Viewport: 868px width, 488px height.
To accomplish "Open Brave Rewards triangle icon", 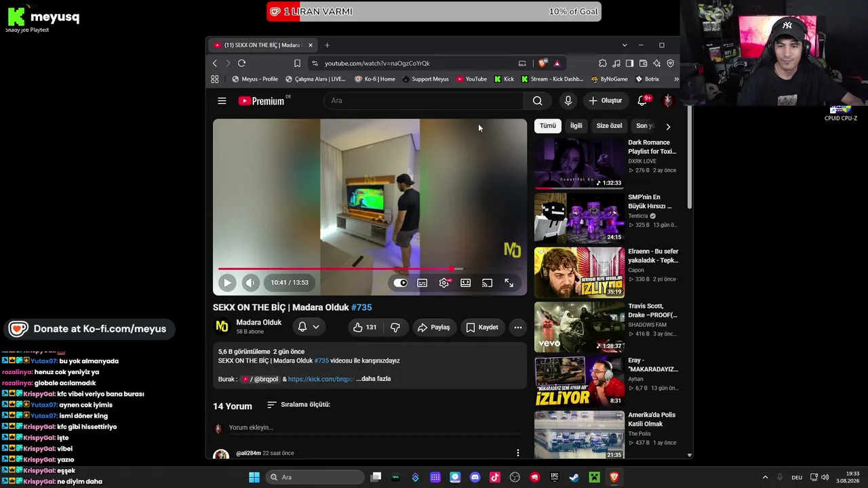I will pos(557,63).
